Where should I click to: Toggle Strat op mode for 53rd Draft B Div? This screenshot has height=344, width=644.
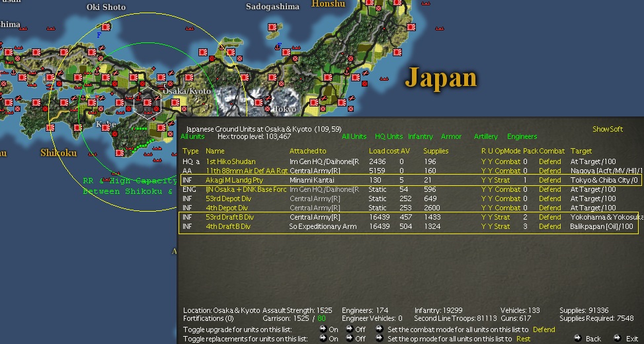(503, 217)
